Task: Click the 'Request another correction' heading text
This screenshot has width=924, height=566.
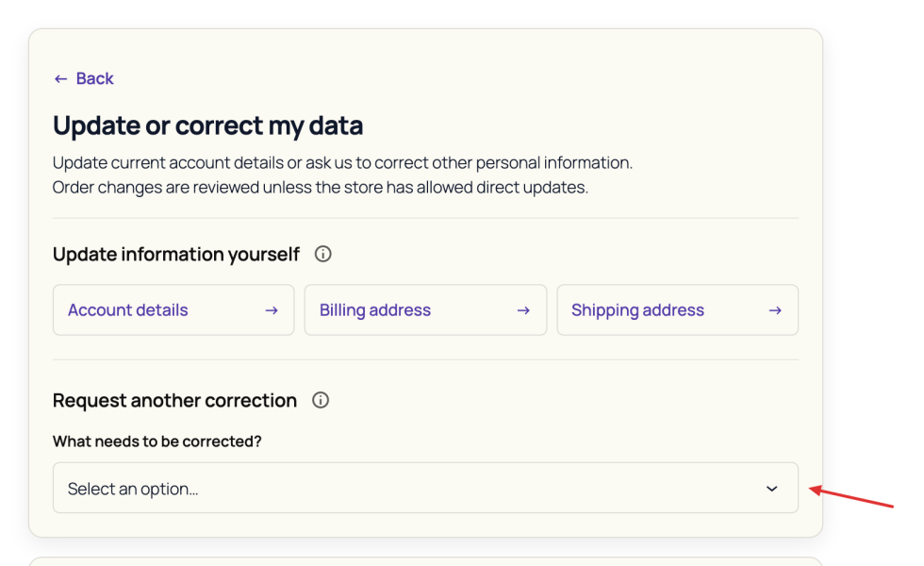Action: pos(174,400)
